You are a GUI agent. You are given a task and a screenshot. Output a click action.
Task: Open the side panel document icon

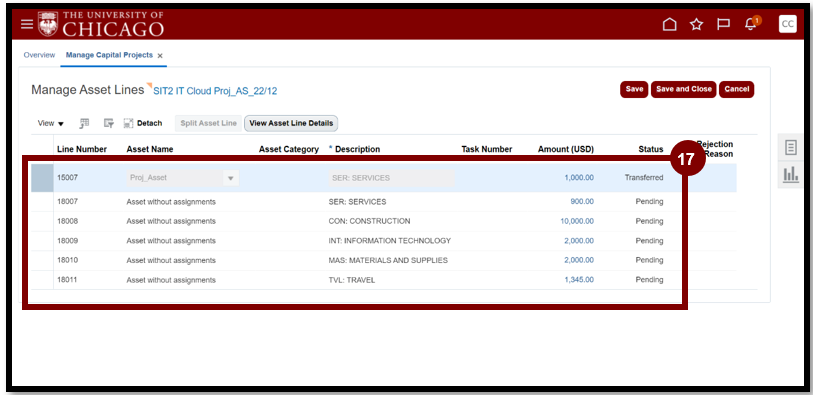pos(791,148)
